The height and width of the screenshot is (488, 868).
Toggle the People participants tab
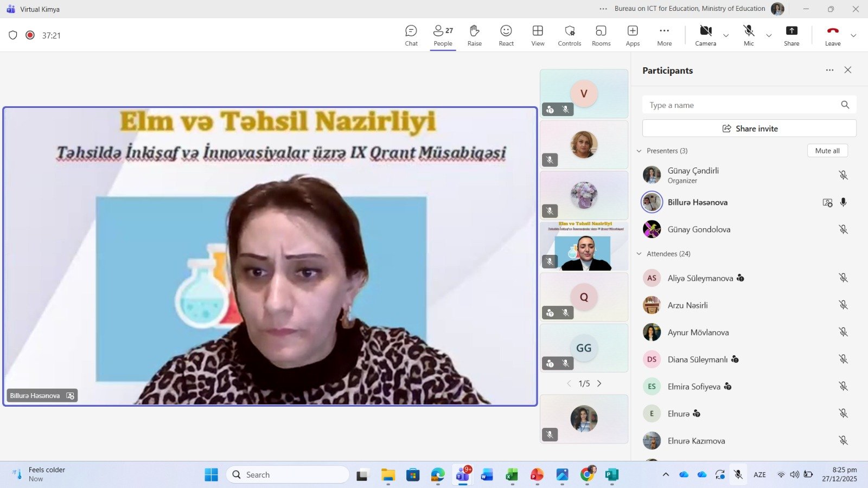point(443,36)
